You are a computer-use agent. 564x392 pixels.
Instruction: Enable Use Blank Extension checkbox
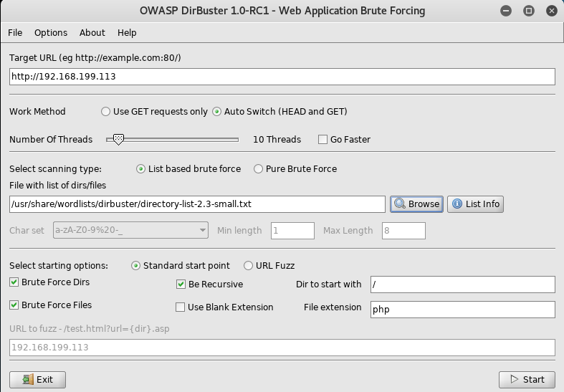(x=180, y=307)
